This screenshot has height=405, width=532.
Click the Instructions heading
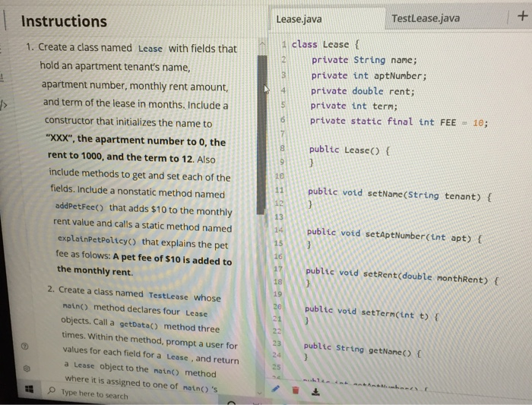[64, 21]
